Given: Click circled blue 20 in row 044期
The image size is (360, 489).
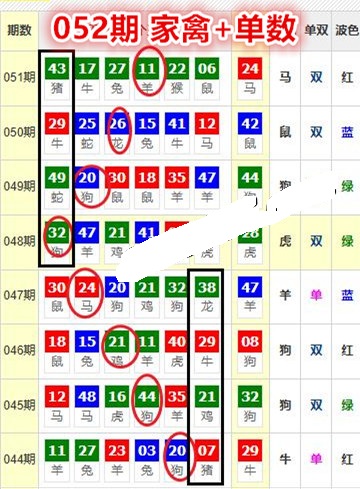Looking at the screenshot, I should (x=177, y=451).
